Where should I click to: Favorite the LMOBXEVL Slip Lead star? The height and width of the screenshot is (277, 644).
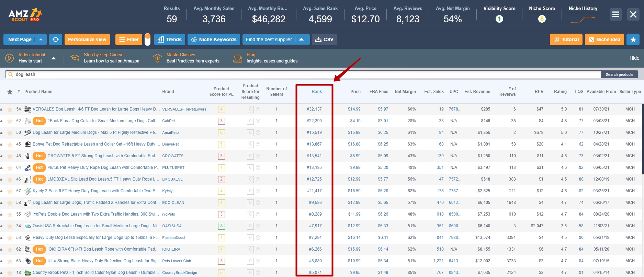click(10, 180)
